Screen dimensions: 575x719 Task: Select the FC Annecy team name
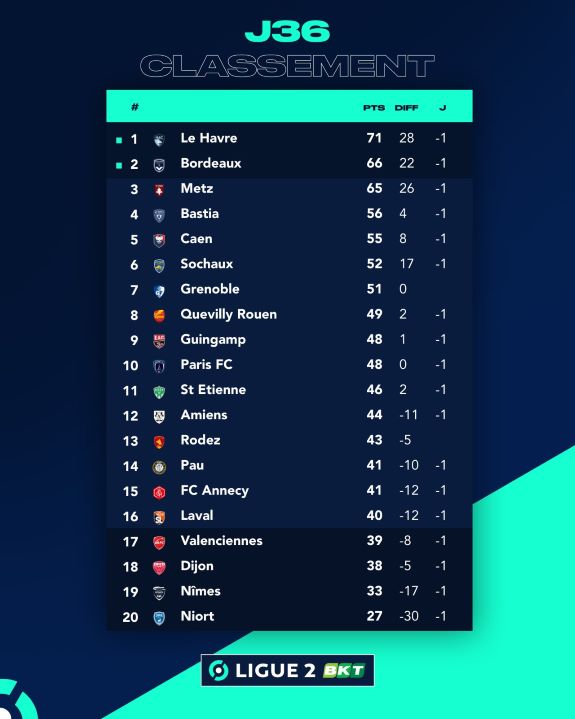coord(215,491)
